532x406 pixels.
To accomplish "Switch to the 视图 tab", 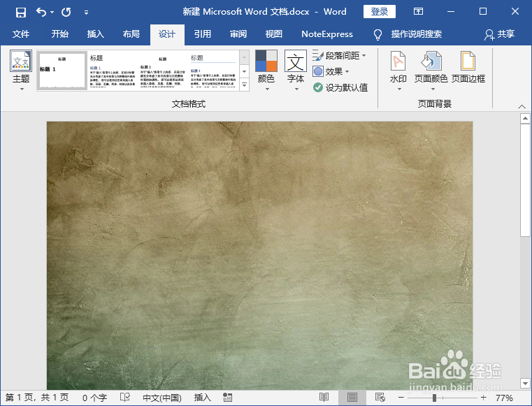I will (274, 34).
